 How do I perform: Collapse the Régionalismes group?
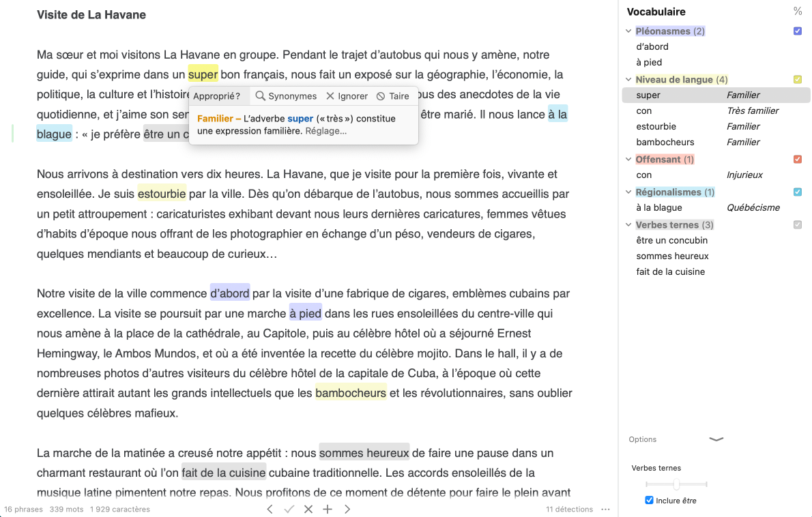[628, 192]
